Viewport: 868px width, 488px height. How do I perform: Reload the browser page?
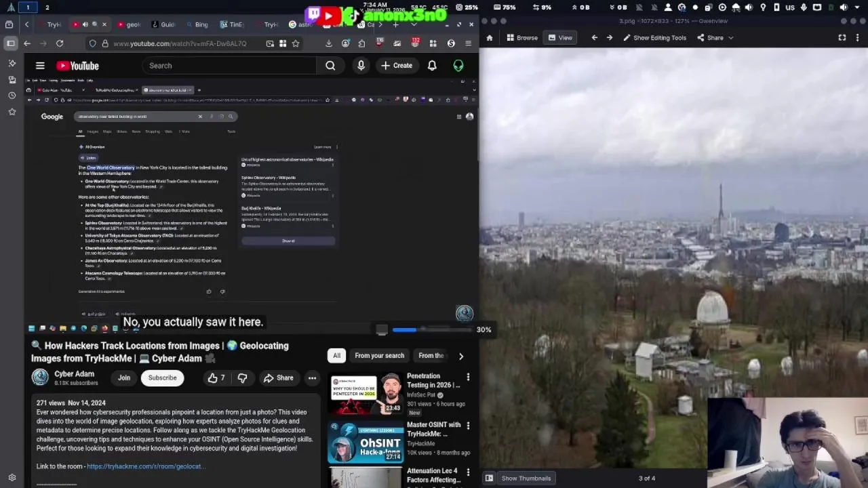(x=60, y=43)
